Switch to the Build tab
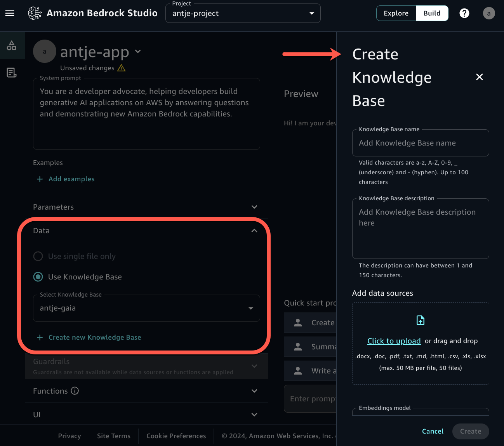The height and width of the screenshot is (446, 504). tap(432, 13)
